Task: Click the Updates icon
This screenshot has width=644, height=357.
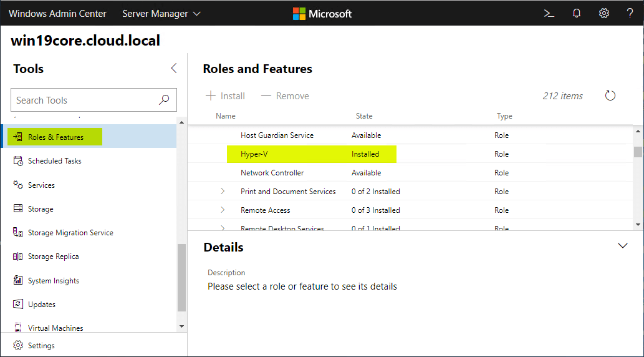Action: pyautogui.click(x=18, y=305)
